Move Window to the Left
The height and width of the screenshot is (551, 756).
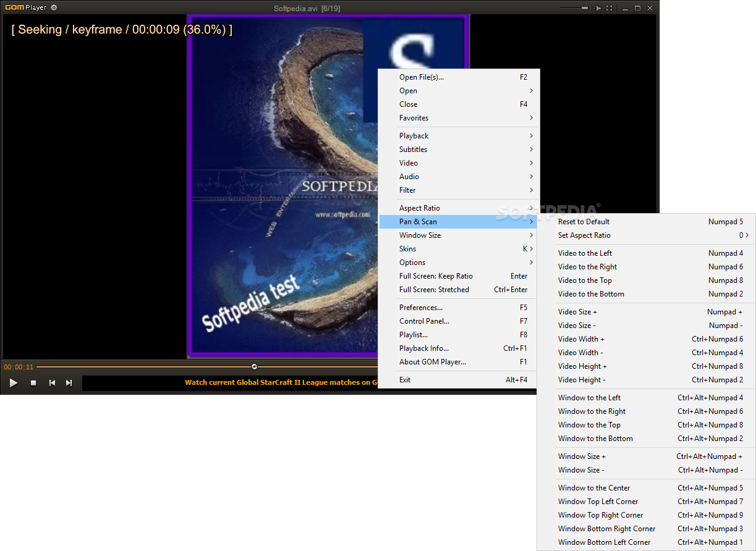pos(647,398)
